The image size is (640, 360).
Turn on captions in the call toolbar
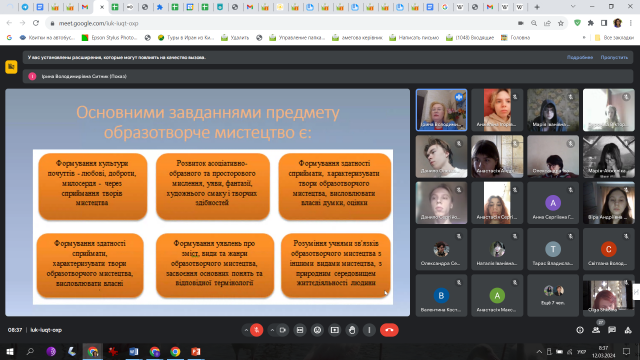pyautogui.click(x=300, y=330)
